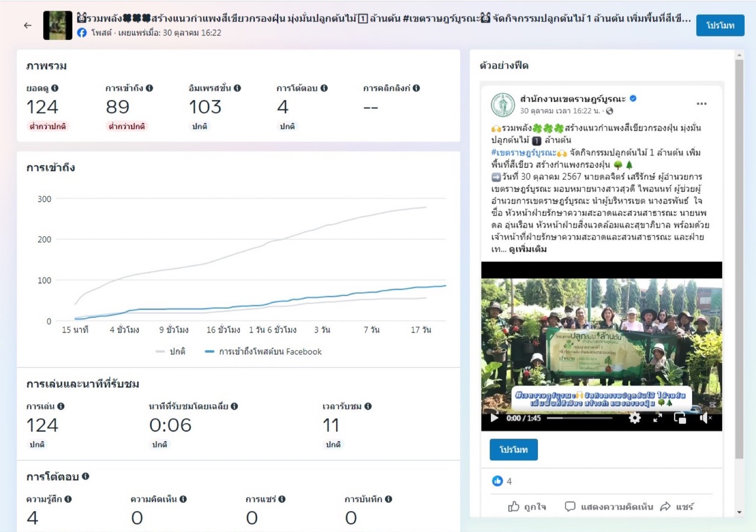Show info for การเล่น metric
Image resolution: width=756 pixels, height=532 pixels.
(x=60, y=406)
